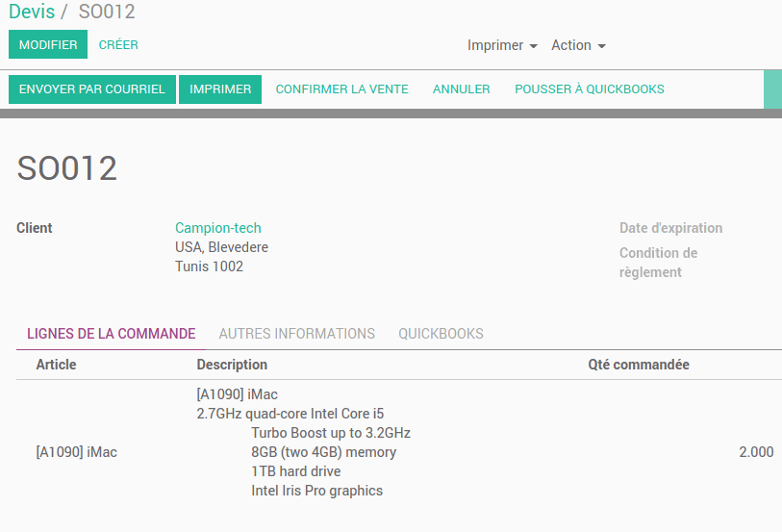Click the ANNULER button

pos(462,89)
